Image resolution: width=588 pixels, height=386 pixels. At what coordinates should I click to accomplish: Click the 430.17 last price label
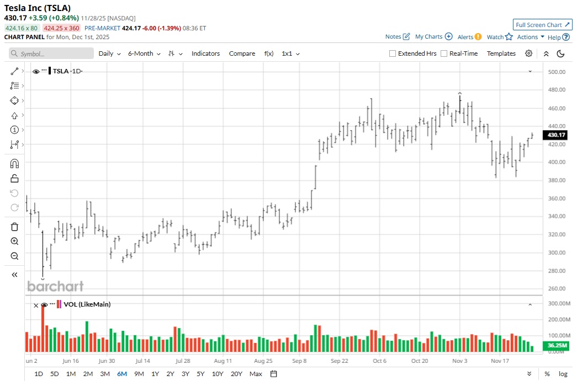(555, 135)
